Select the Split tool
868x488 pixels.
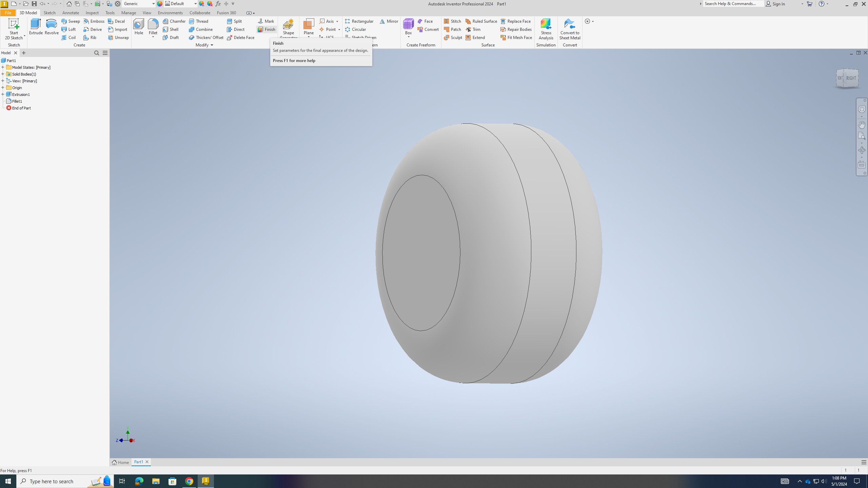click(234, 21)
